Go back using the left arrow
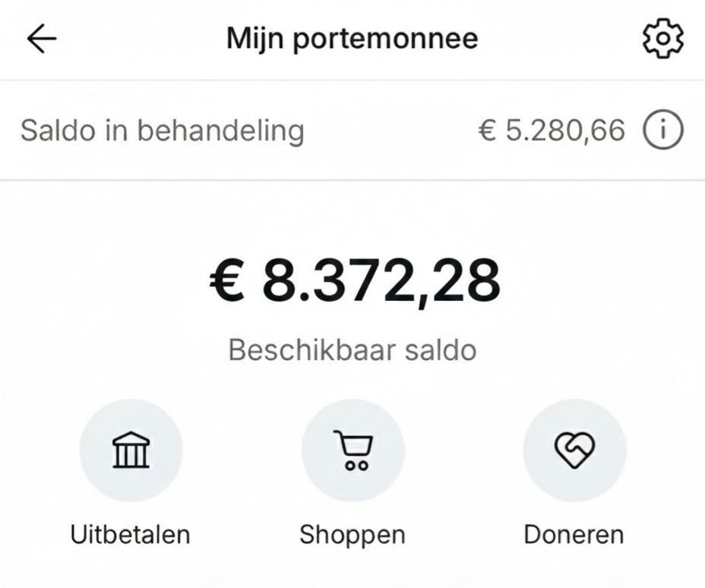705x588 pixels. [42, 40]
